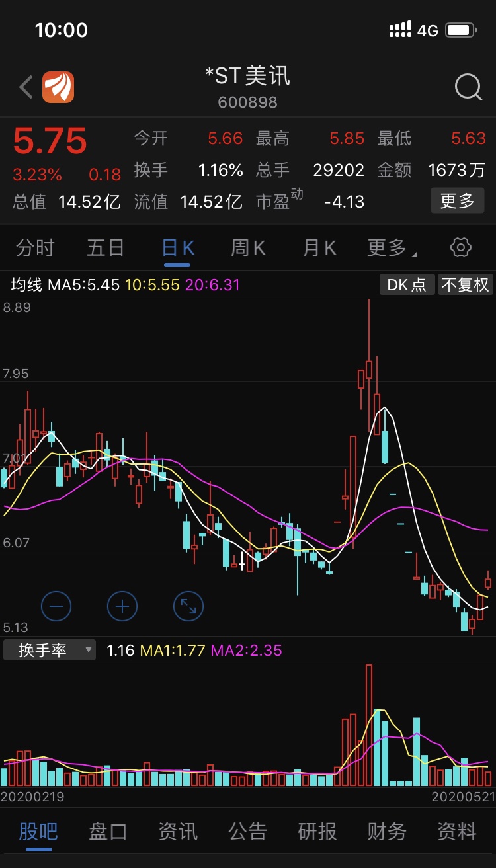Zoom out chart with minus button
Viewport: 496px width, 868px height.
56,606
